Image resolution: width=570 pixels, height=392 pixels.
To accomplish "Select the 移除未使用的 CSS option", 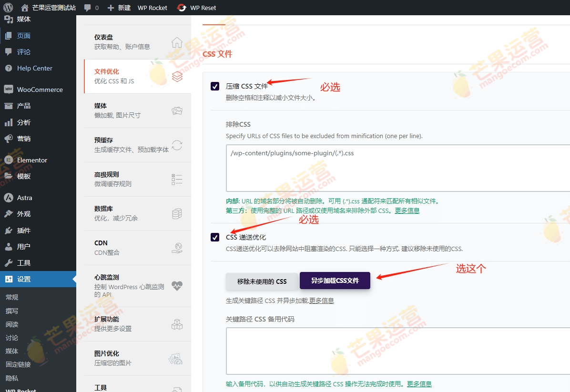I will coord(262,281).
